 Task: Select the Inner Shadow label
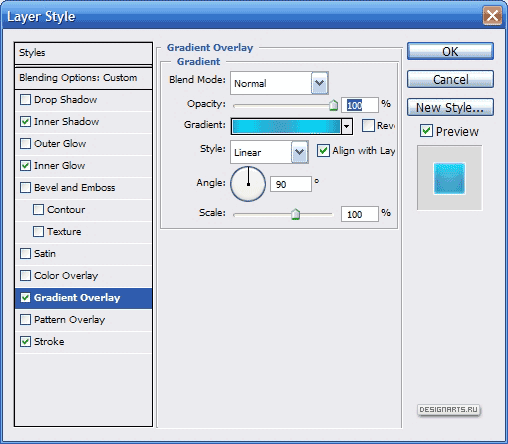67,122
